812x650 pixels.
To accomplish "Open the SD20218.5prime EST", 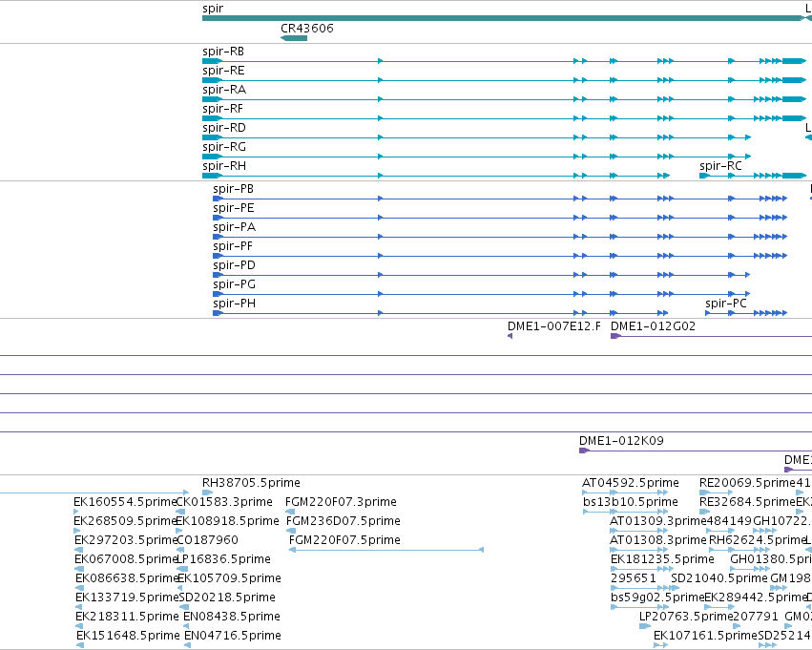I will pos(227,598).
